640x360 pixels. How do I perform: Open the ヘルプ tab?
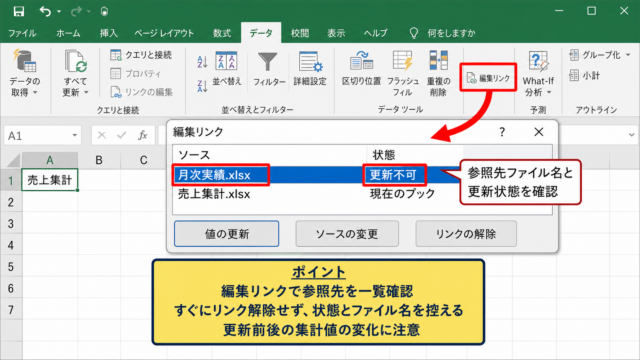tap(376, 33)
